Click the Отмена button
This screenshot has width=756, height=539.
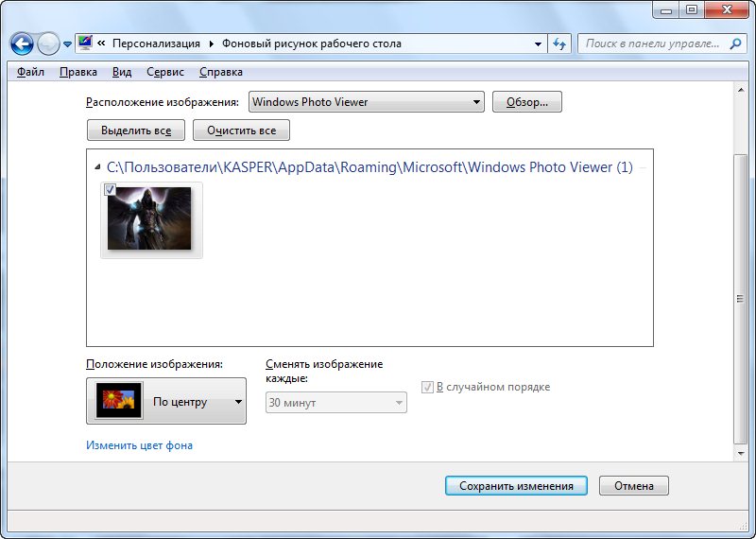pyautogui.click(x=633, y=485)
